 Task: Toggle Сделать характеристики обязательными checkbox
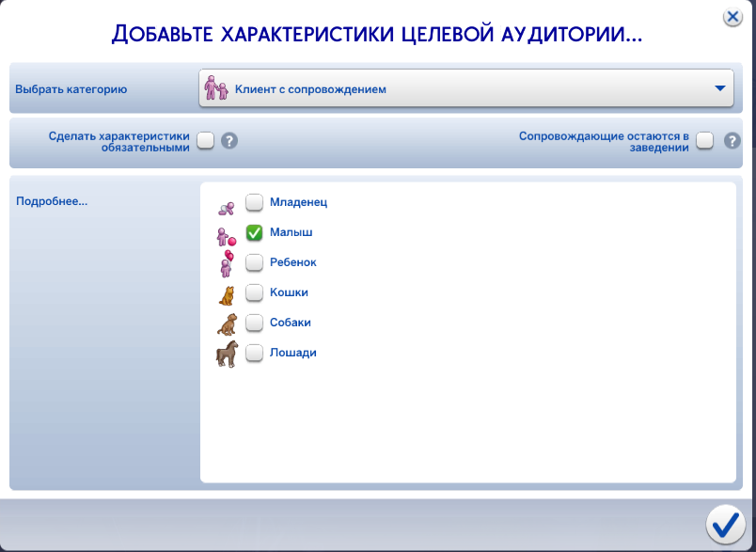click(205, 141)
